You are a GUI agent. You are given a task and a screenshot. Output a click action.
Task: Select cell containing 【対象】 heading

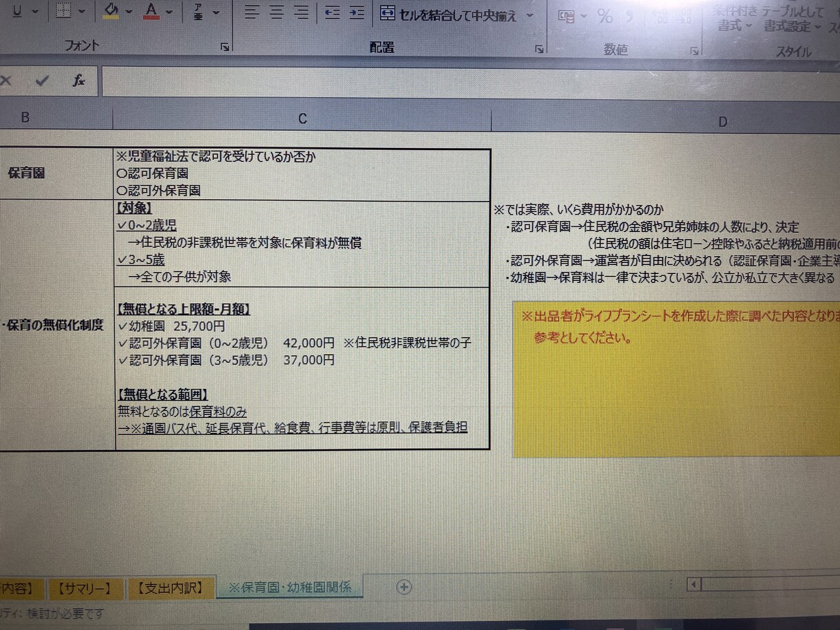click(302, 244)
